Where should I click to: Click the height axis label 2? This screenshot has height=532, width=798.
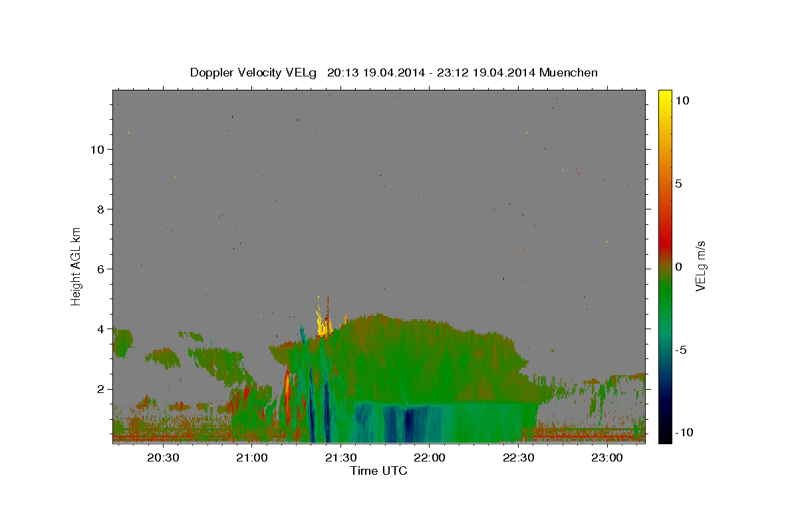[102, 389]
